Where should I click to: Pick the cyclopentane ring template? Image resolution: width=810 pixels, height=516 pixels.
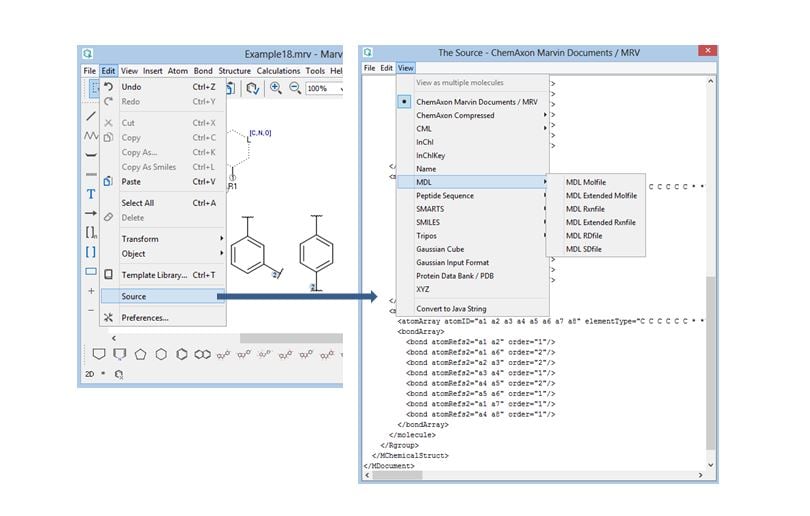(x=140, y=354)
